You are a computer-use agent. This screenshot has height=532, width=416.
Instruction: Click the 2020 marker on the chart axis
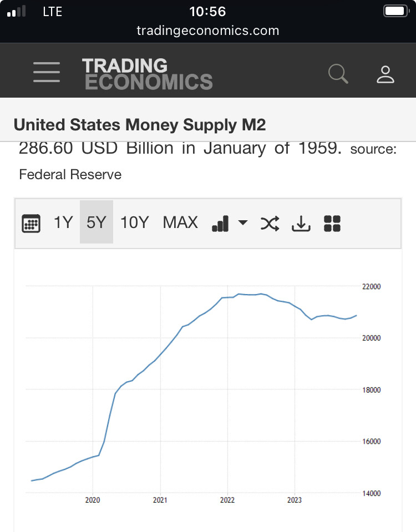point(93,500)
